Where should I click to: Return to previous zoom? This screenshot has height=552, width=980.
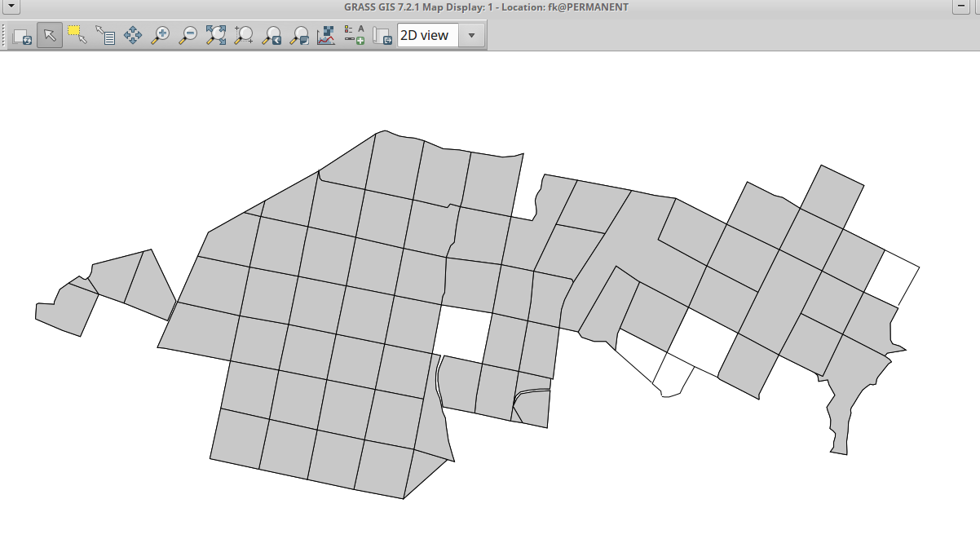pyautogui.click(x=271, y=35)
